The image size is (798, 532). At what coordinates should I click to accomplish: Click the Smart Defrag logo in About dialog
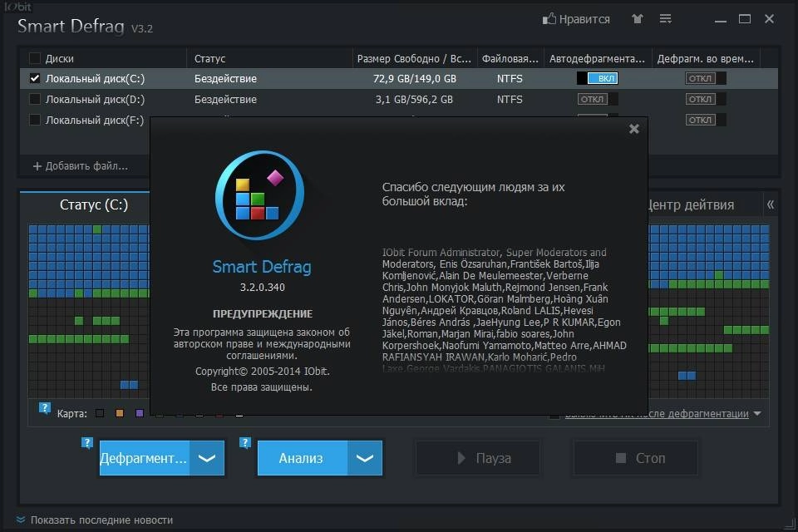click(x=260, y=195)
